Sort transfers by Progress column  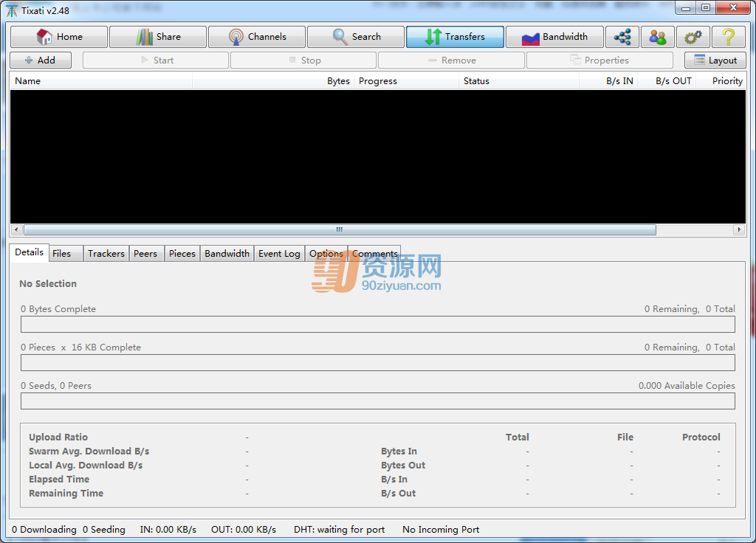tap(407, 81)
